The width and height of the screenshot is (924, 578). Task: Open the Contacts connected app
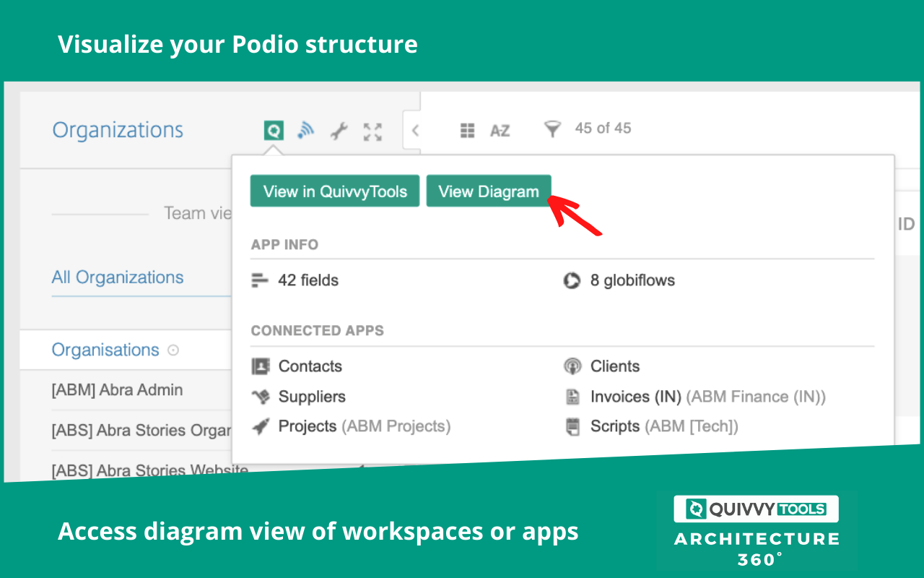pyautogui.click(x=310, y=366)
